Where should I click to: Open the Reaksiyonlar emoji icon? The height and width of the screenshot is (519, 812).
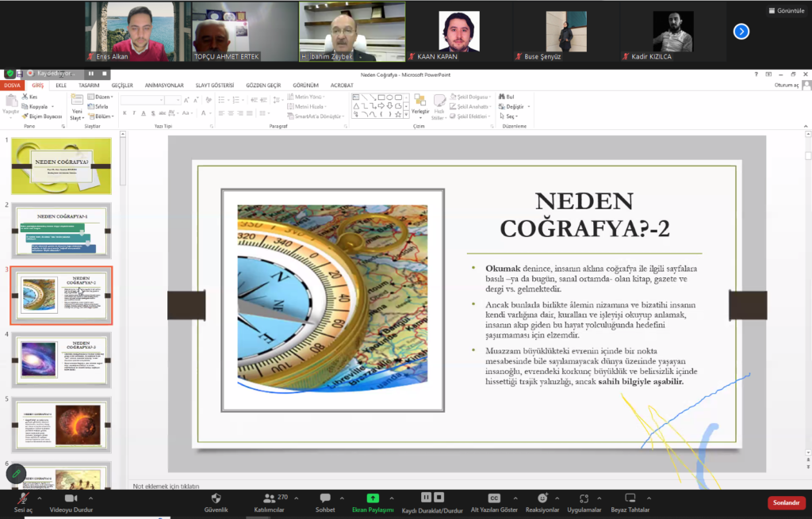[x=542, y=498]
